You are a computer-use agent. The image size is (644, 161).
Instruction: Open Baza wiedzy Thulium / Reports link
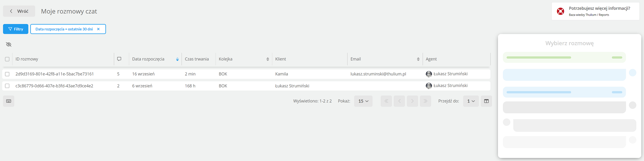tap(589, 15)
